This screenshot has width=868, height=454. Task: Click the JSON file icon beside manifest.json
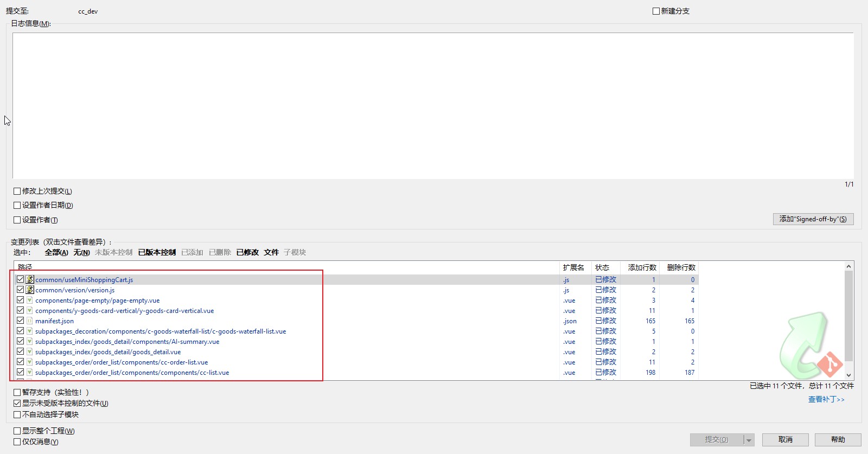click(x=30, y=321)
